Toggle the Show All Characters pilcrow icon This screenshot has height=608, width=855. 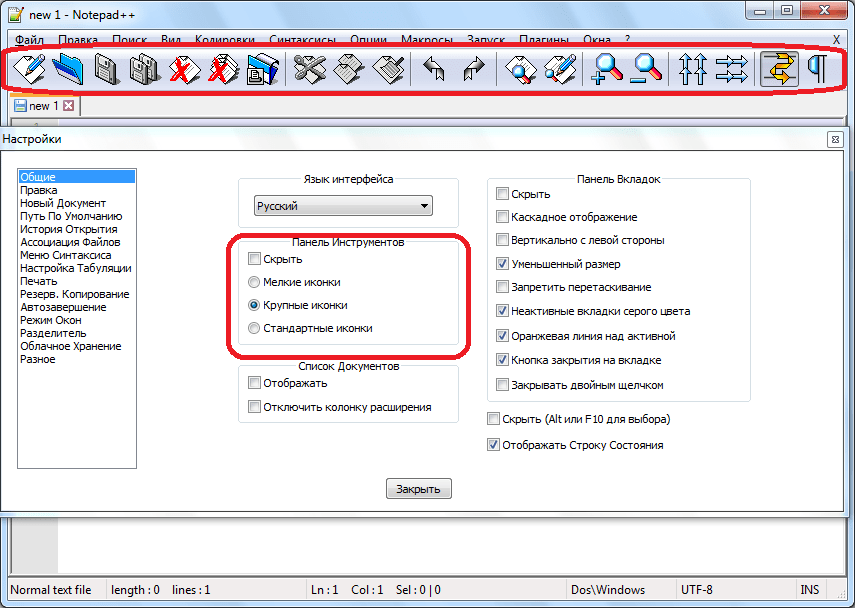818,69
